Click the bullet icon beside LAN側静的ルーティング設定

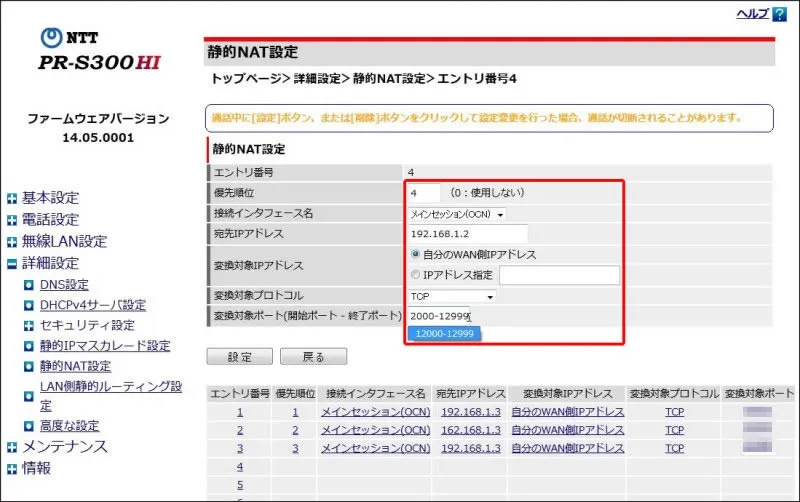(29, 396)
